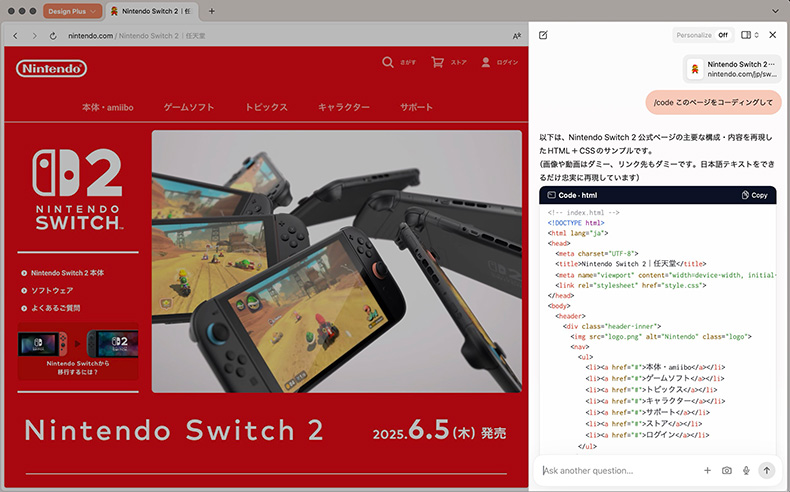Image resolution: width=790 pixels, height=492 pixels.
Task: Open the トピックス navigation menu
Action: coord(266,107)
